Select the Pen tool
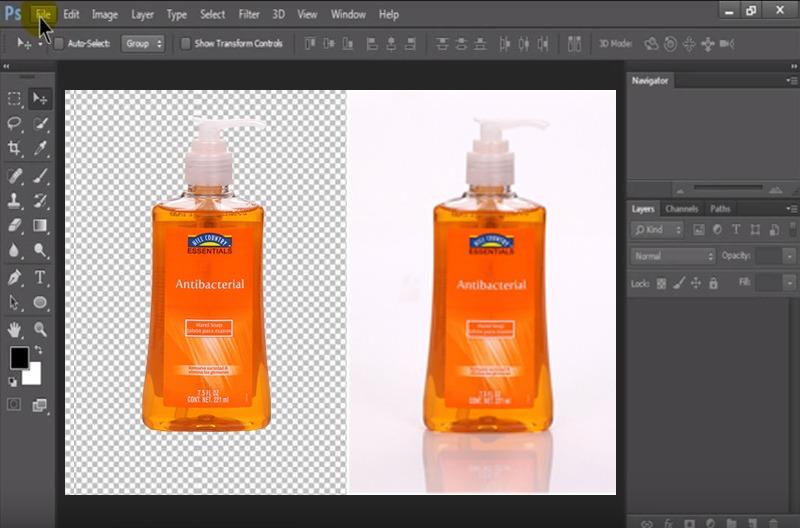The image size is (800, 528). tap(14, 278)
